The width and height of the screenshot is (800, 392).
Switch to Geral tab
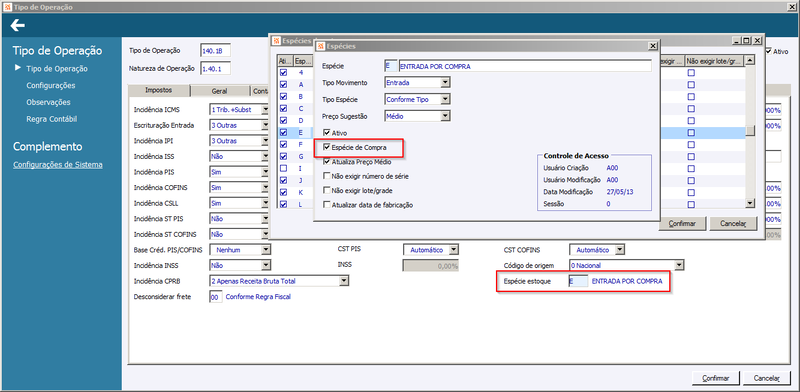click(220, 91)
